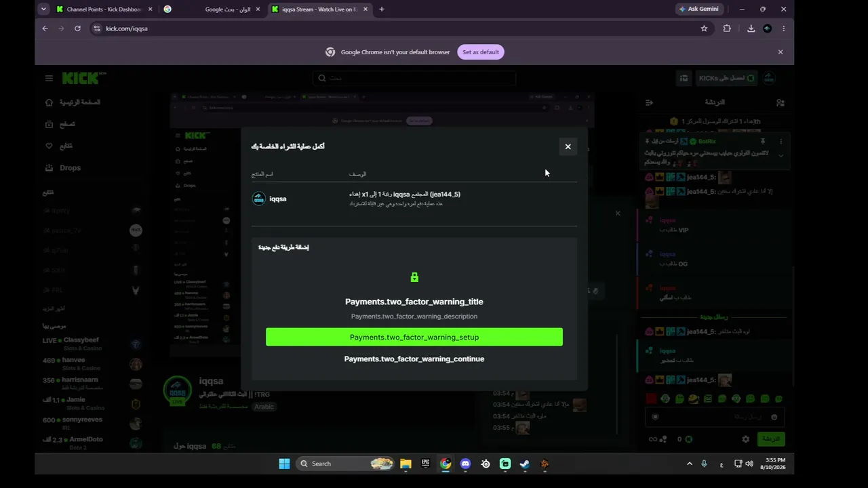
Task: Open ArmelDoto recommended channel
Action: (92, 443)
